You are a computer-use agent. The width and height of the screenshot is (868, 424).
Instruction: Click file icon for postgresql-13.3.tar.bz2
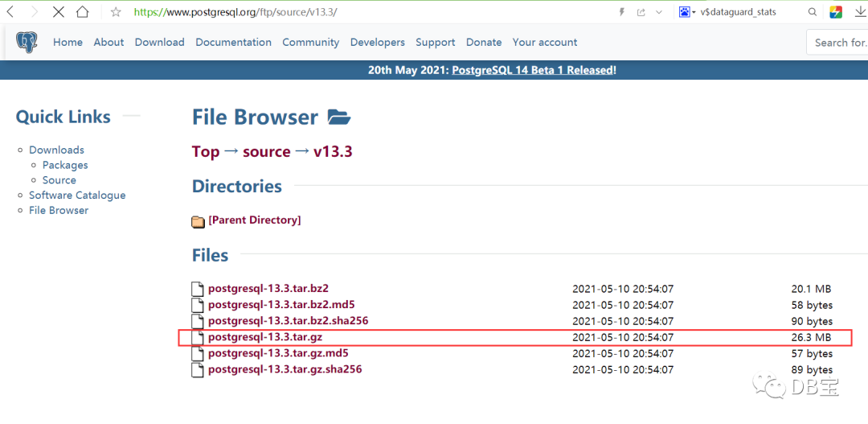197,289
